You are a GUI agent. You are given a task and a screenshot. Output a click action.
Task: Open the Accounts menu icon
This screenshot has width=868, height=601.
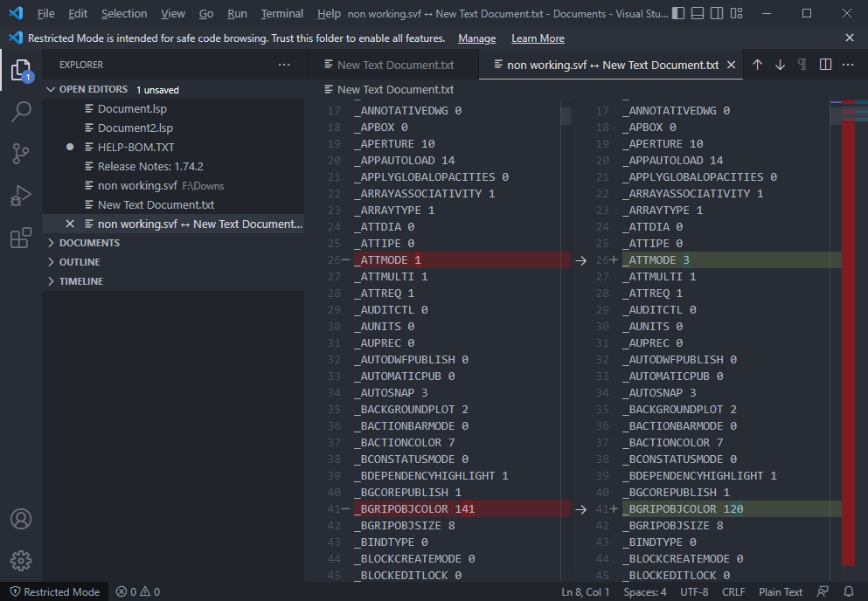click(x=21, y=519)
